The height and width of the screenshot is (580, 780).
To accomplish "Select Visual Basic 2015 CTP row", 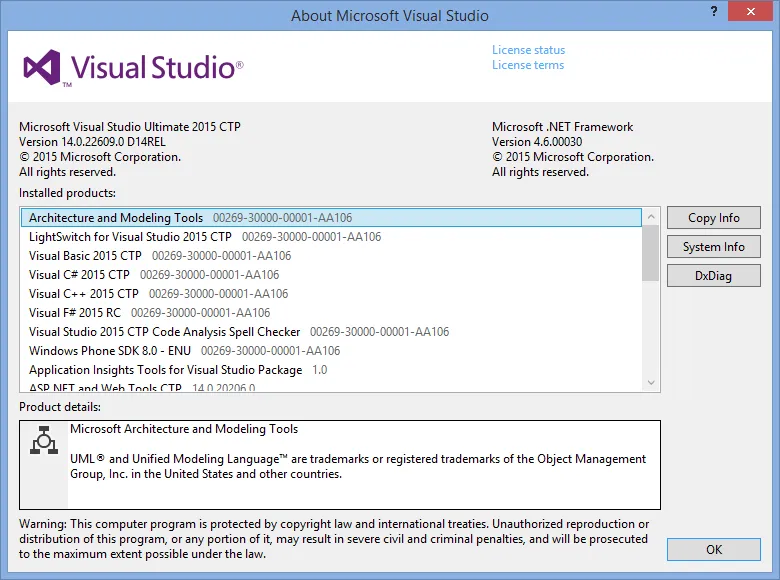I will tap(331, 256).
